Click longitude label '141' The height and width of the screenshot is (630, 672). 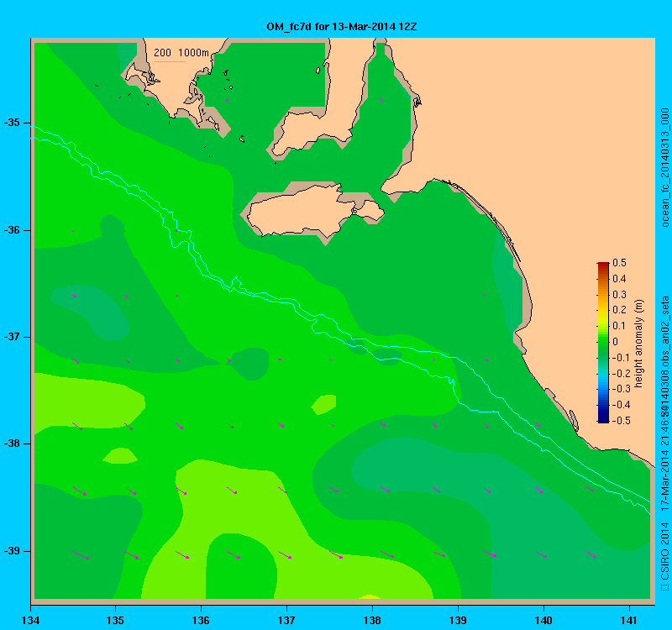tap(629, 620)
